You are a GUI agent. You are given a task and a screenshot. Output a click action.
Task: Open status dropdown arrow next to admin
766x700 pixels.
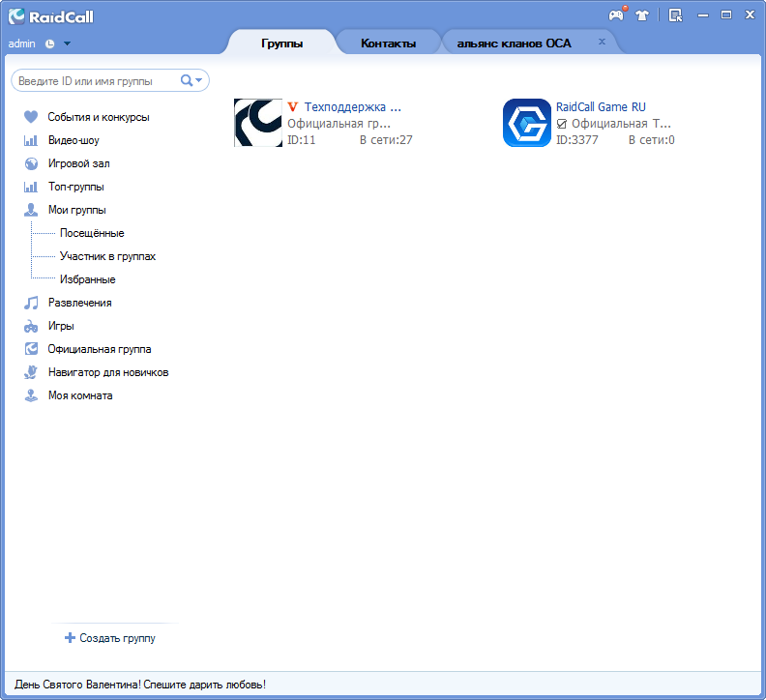tap(67, 44)
